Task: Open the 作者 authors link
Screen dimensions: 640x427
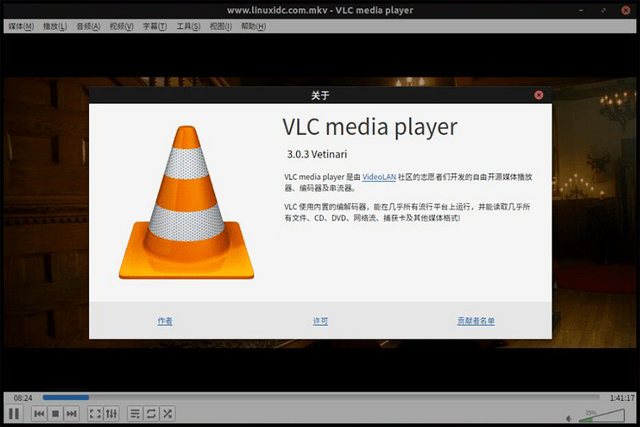Action: pos(165,321)
